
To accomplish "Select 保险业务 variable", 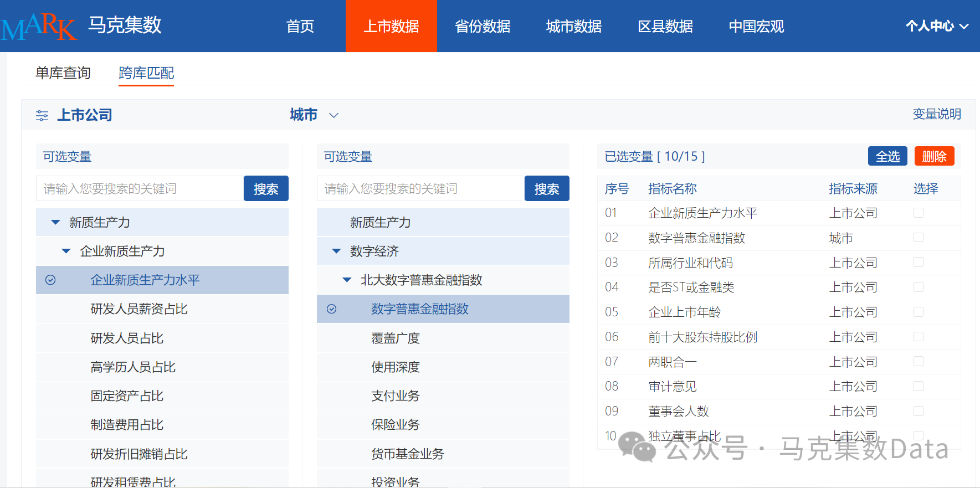I will pyautogui.click(x=443, y=425).
